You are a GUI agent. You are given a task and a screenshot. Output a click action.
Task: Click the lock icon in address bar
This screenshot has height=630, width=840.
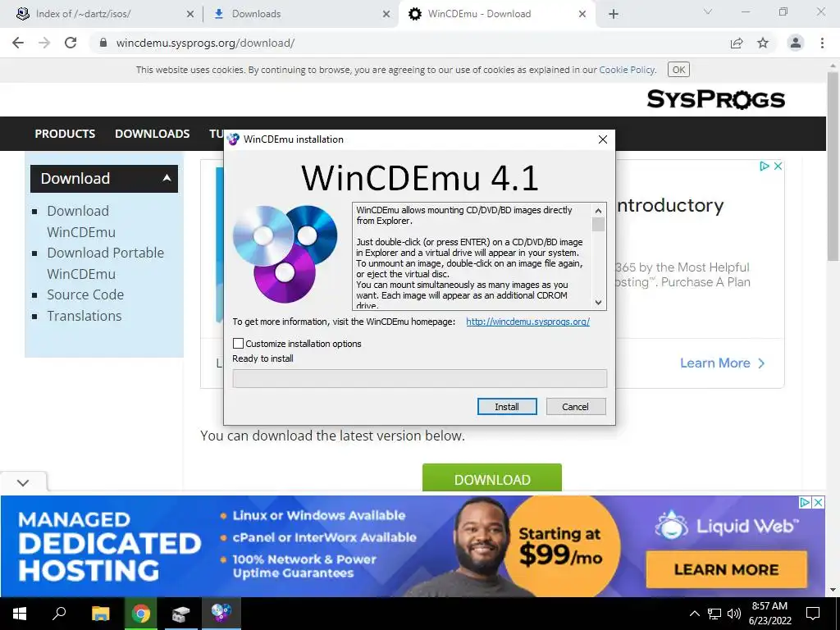[x=103, y=43]
